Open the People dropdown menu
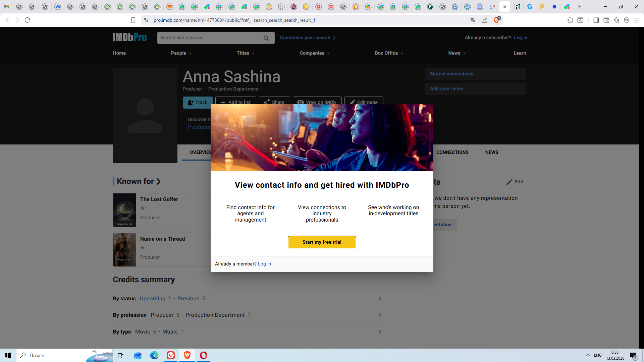 [181, 53]
